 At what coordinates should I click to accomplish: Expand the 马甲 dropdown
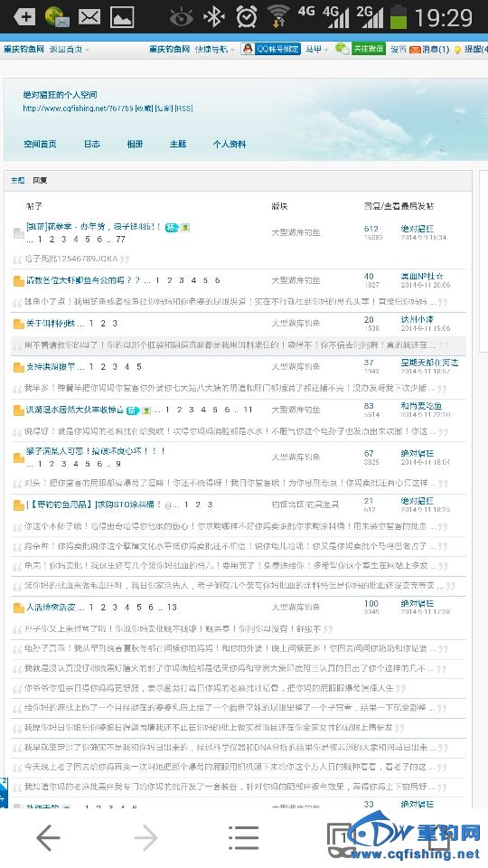[317, 49]
